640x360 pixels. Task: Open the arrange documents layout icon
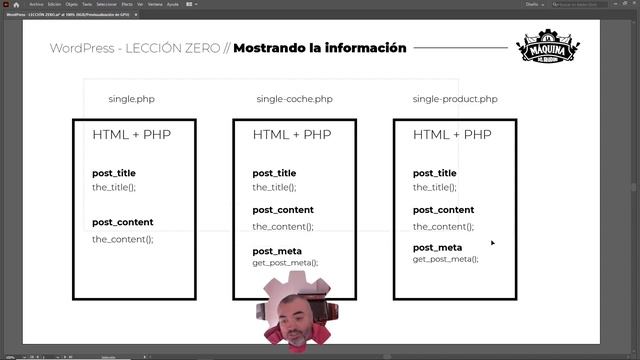189,4
